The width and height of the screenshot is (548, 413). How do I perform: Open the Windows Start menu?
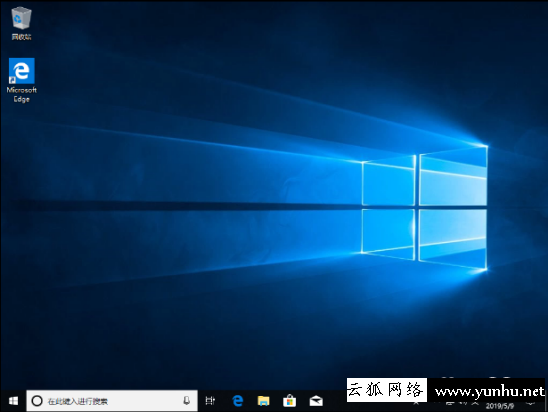coord(13,401)
